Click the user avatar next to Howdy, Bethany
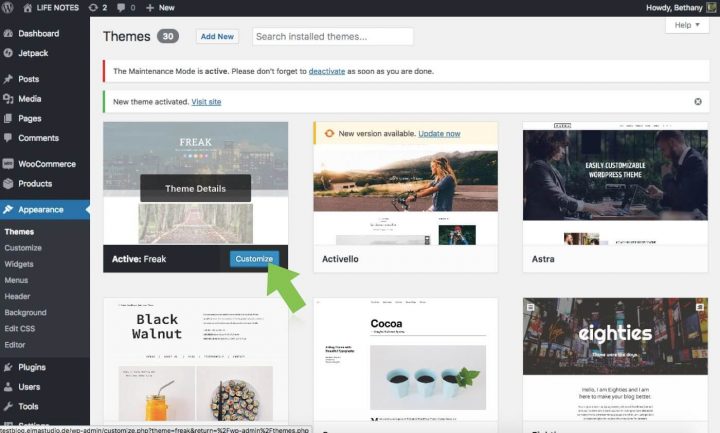720x433 pixels. [711, 8]
